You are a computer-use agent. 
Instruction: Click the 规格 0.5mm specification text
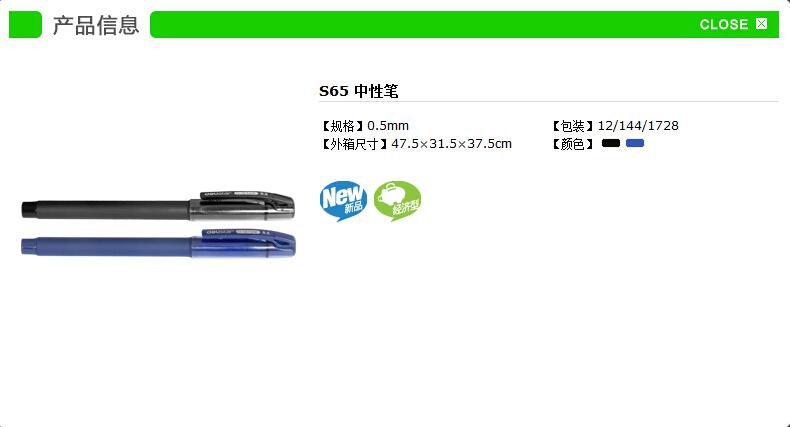tap(364, 126)
